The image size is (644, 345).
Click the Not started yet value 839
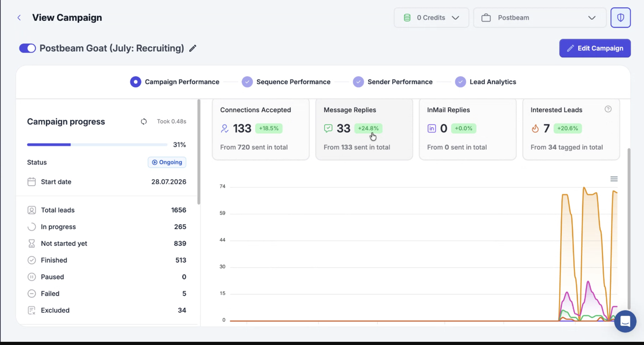point(180,244)
